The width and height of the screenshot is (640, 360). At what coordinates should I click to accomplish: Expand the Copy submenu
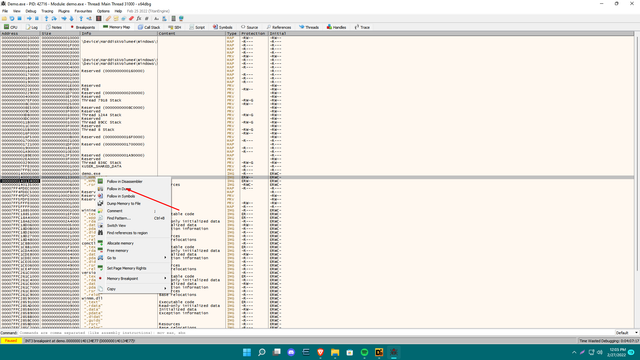tap(133, 289)
